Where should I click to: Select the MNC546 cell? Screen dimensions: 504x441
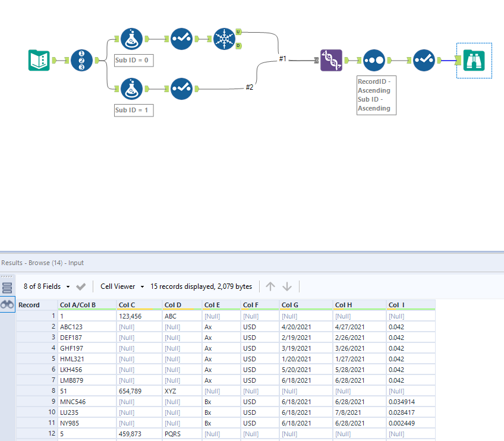[87, 402]
